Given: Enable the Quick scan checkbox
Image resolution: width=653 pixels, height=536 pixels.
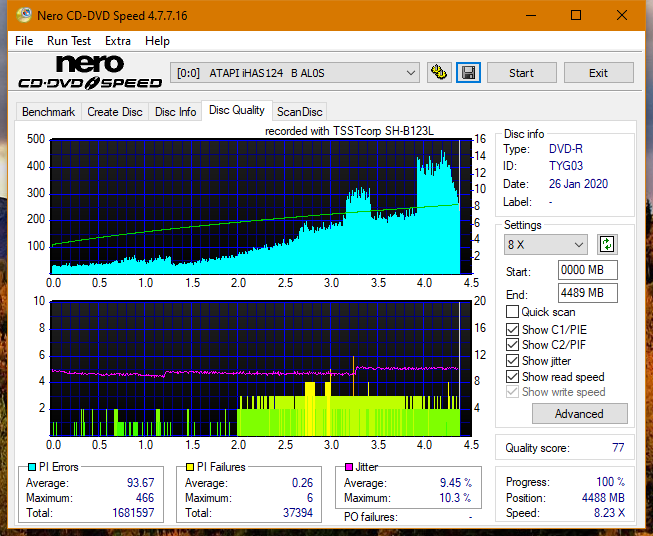Looking at the screenshot, I should click(x=512, y=312).
